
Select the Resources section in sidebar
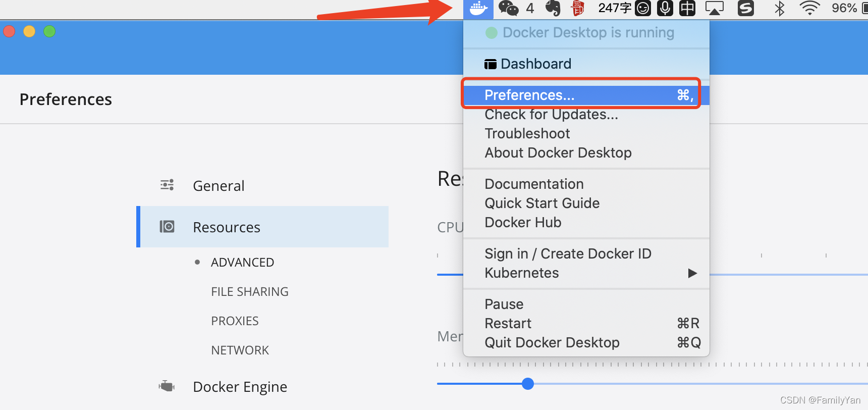click(262, 227)
